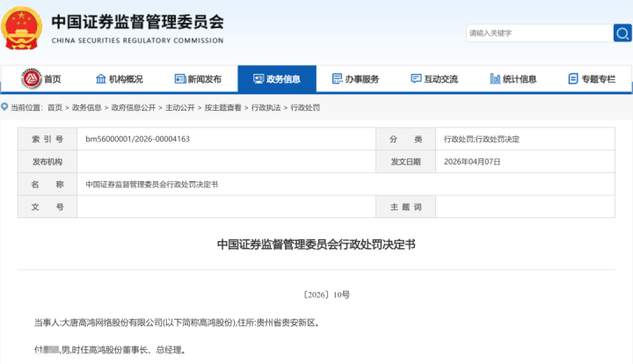Open 按主题查看 breadcrumb link
Viewport: 633px width, 364px height.
[x=223, y=107]
